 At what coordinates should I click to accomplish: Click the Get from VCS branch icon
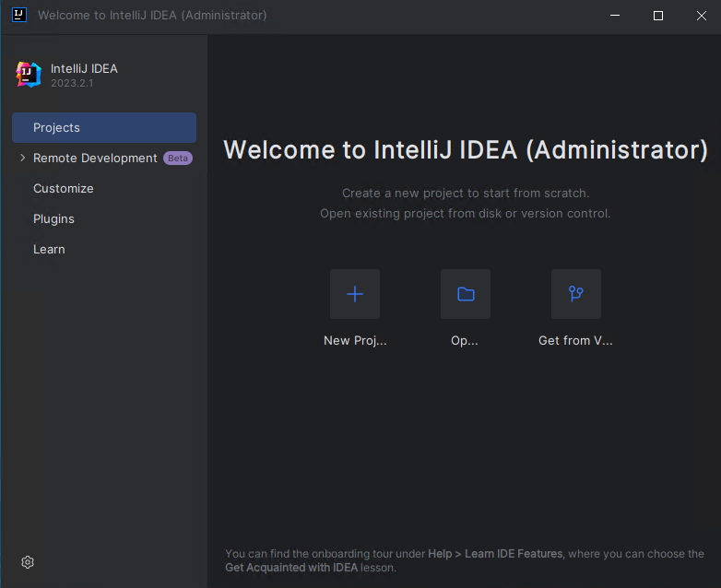(x=576, y=294)
